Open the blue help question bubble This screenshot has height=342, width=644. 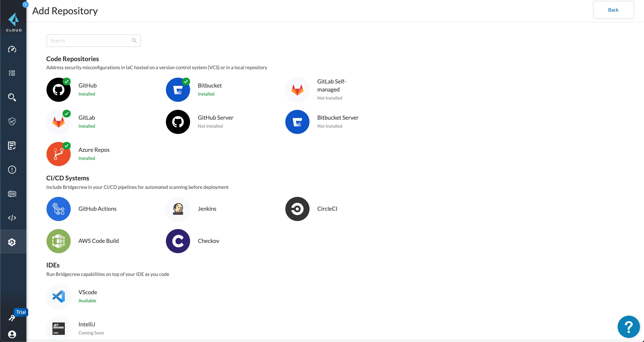pos(628,327)
